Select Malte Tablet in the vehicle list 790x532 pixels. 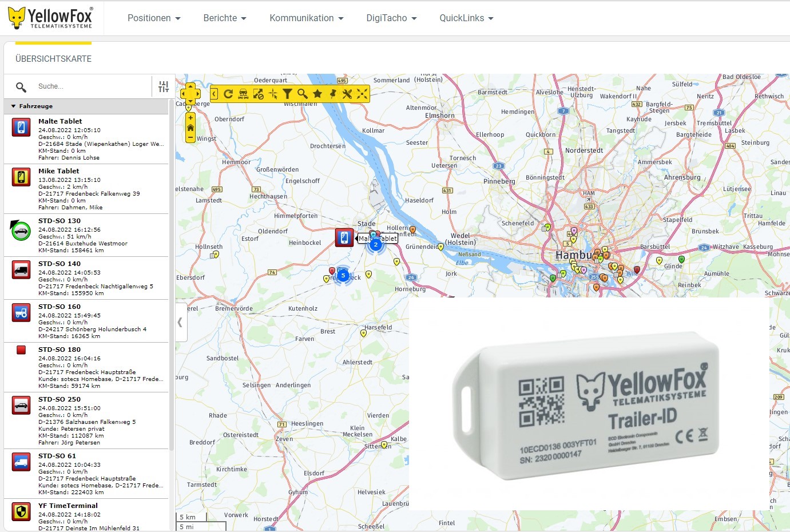point(86,139)
